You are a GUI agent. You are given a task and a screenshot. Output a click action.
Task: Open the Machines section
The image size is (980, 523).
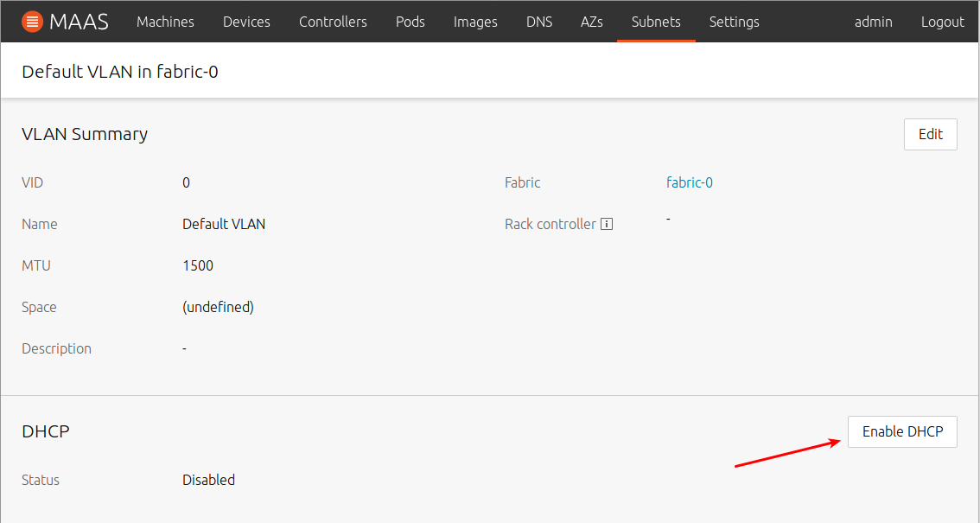(x=165, y=22)
